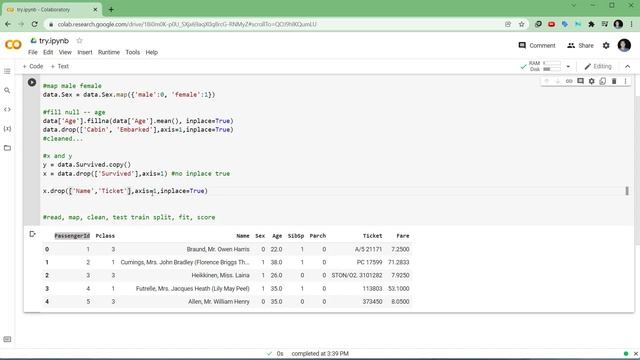Open the View menu
Image resolution: width=640 pixels, height=360 pixels.
(65, 52)
